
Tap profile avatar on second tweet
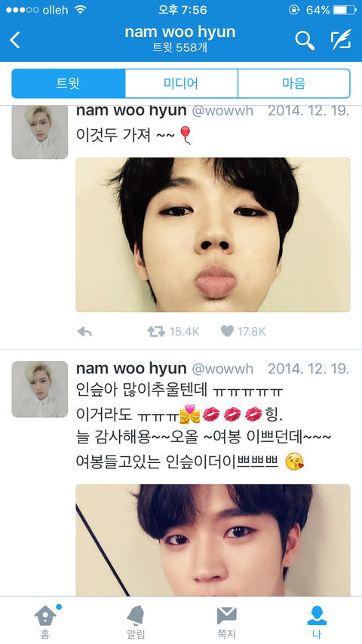40,389
